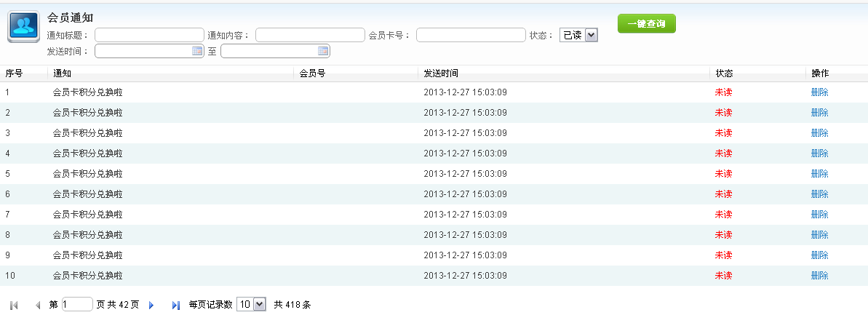Open the 每页记录数 records-per-page dropdown
The width and height of the screenshot is (868, 315).
coord(260,305)
